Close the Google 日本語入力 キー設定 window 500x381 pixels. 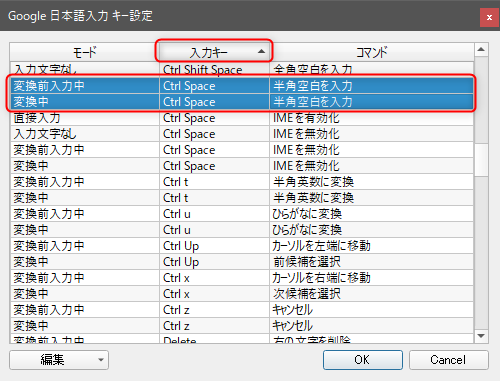[489, 17]
